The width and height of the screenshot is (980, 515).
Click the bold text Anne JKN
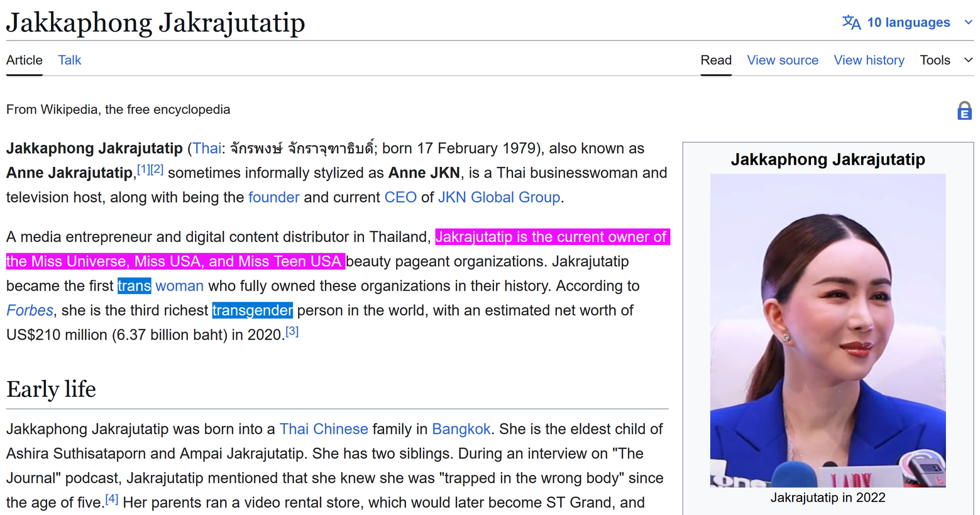424,173
